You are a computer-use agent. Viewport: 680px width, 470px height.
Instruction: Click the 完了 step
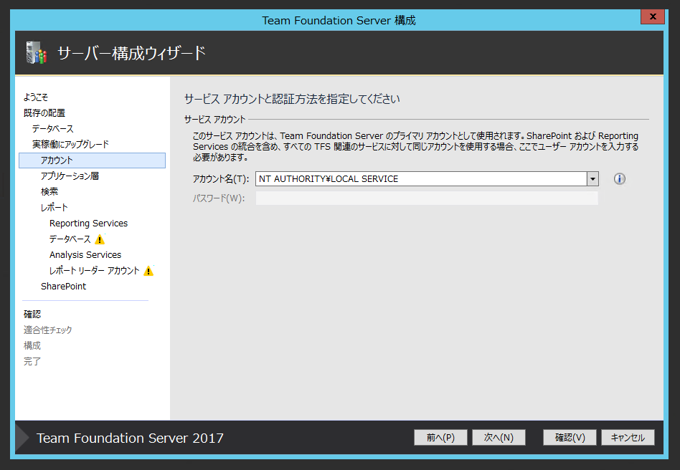[x=32, y=361]
